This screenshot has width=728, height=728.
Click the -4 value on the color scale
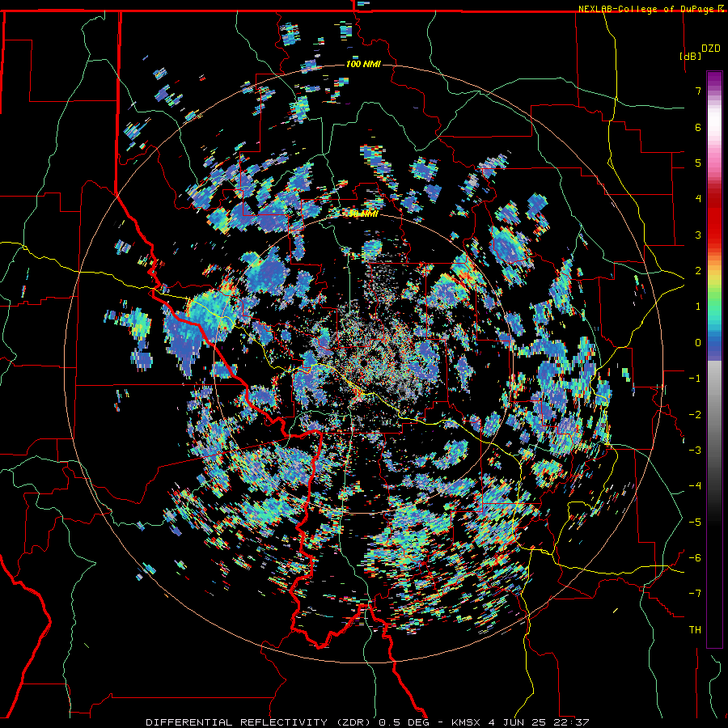pyautogui.click(x=695, y=486)
